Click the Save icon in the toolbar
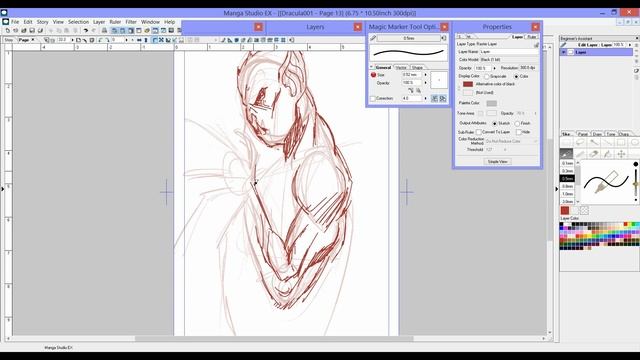This screenshot has width=640, height=360. tap(32, 30)
